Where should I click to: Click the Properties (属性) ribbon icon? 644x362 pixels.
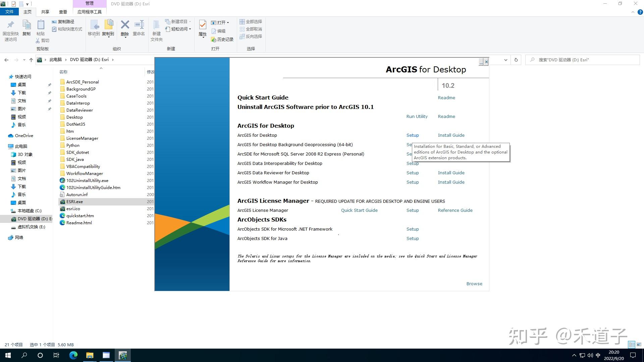coord(202,28)
